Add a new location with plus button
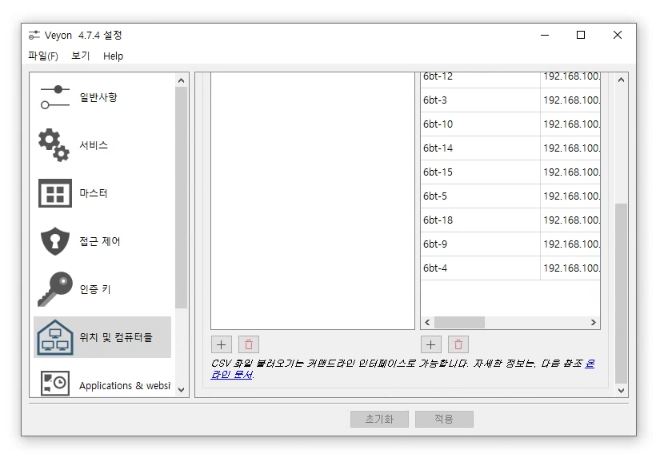 click(221, 345)
